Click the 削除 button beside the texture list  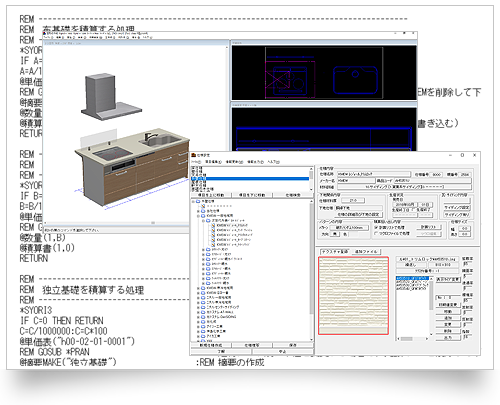coord(448,331)
